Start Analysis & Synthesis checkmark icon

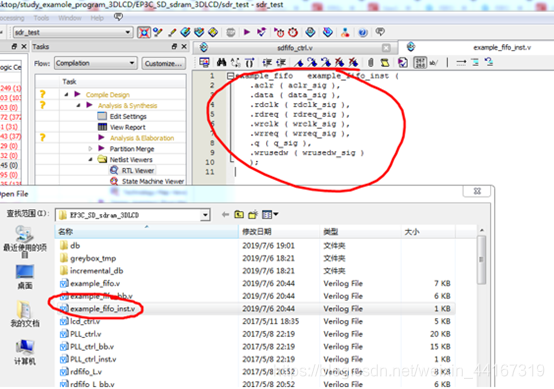[x=261, y=33]
